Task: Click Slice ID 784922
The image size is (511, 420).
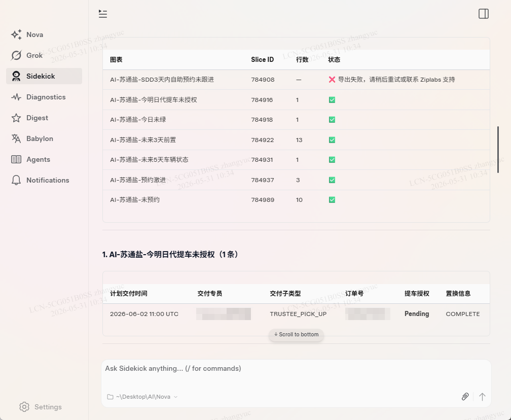Action: [x=263, y=140]
